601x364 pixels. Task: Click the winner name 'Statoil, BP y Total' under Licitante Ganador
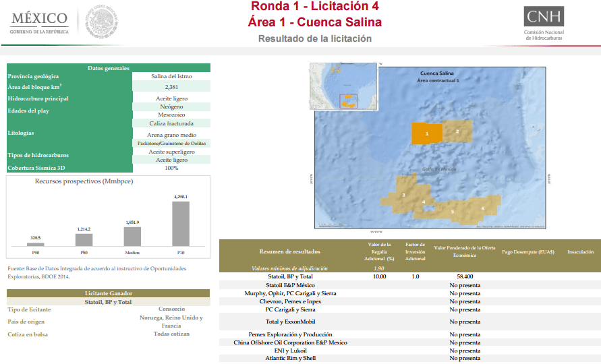point(109,302)
